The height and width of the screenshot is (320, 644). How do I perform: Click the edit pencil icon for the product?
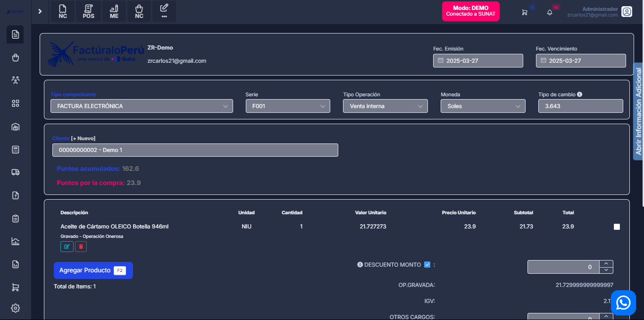tap(67, 246)
